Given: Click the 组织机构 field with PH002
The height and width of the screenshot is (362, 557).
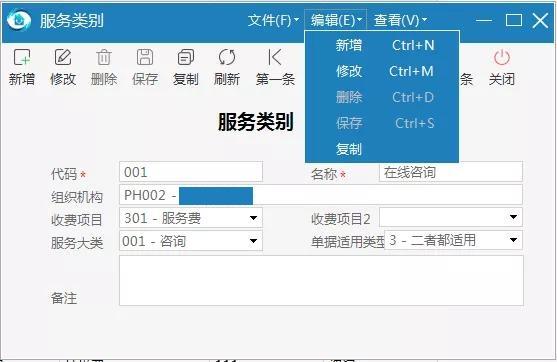Looking at the screenshot, I should [x=321, y=195].
